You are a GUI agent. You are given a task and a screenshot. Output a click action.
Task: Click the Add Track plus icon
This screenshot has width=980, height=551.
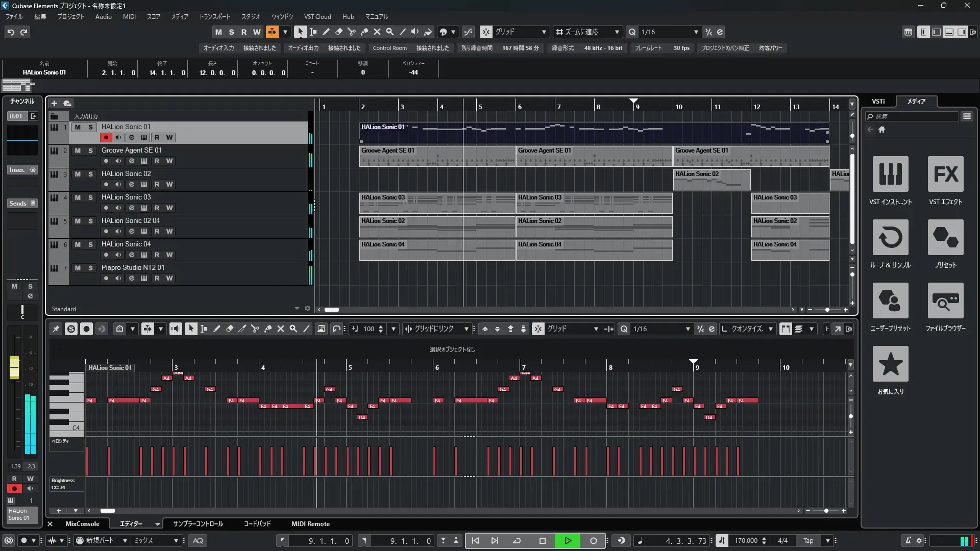pyautogui.click(x=54, y=104)
